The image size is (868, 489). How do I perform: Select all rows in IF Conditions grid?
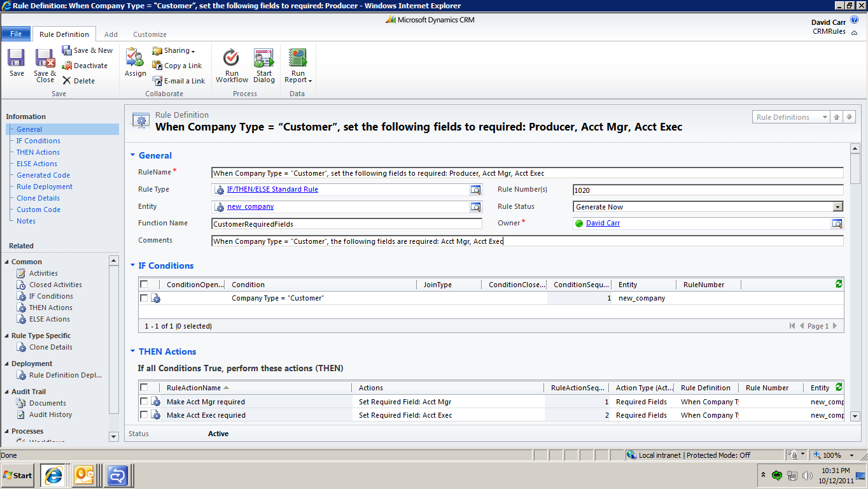(x=144, y=285)
